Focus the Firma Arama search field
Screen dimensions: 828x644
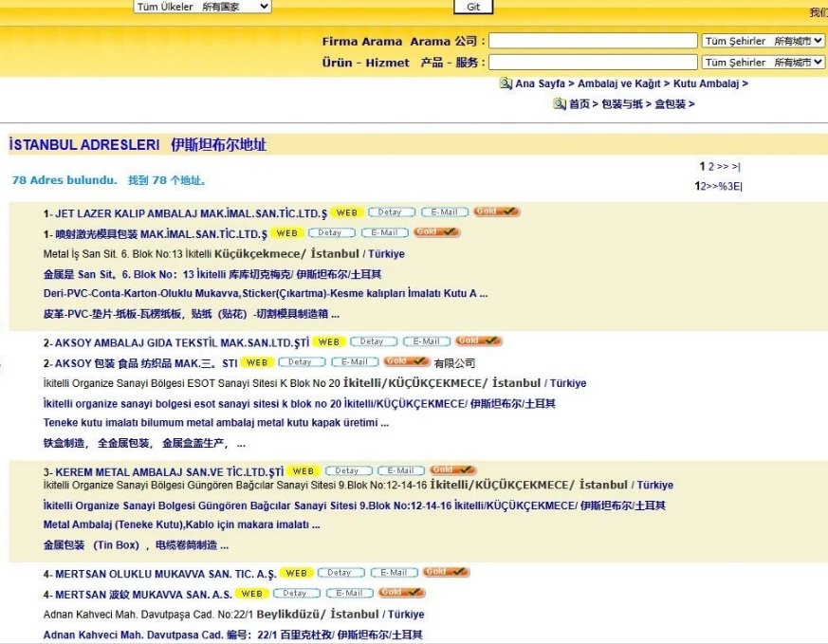pos(593,41)
